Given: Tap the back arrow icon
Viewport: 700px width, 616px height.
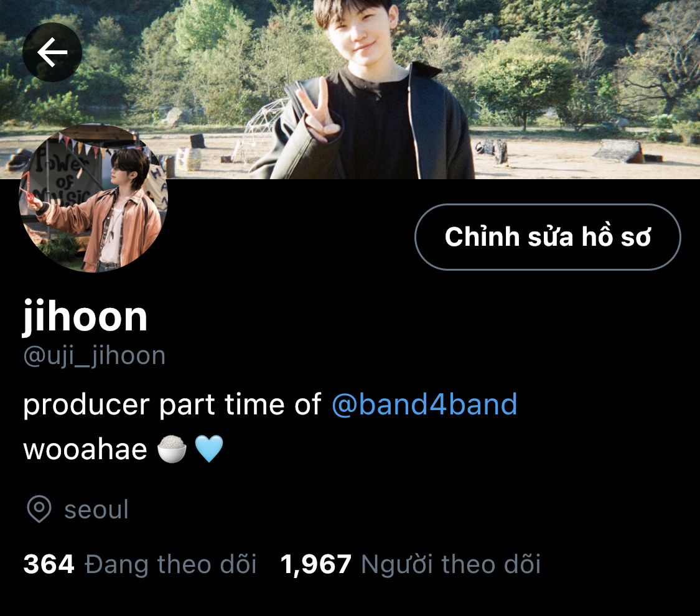Looking at the screenshot, I should 52,52.
